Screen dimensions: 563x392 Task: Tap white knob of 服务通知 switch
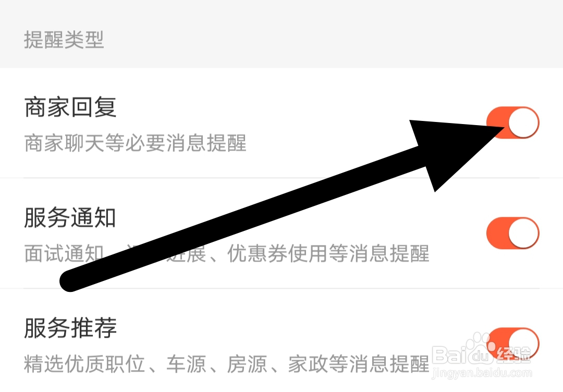[523, 233]
